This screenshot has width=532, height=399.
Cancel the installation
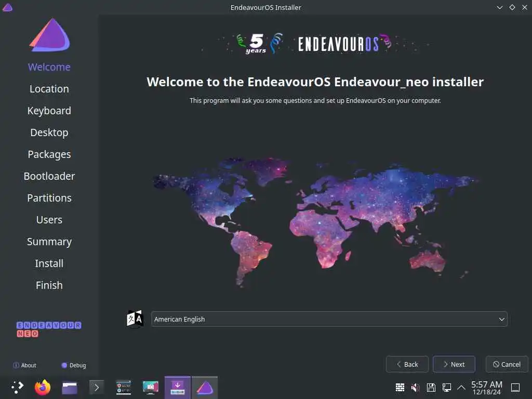507,364
